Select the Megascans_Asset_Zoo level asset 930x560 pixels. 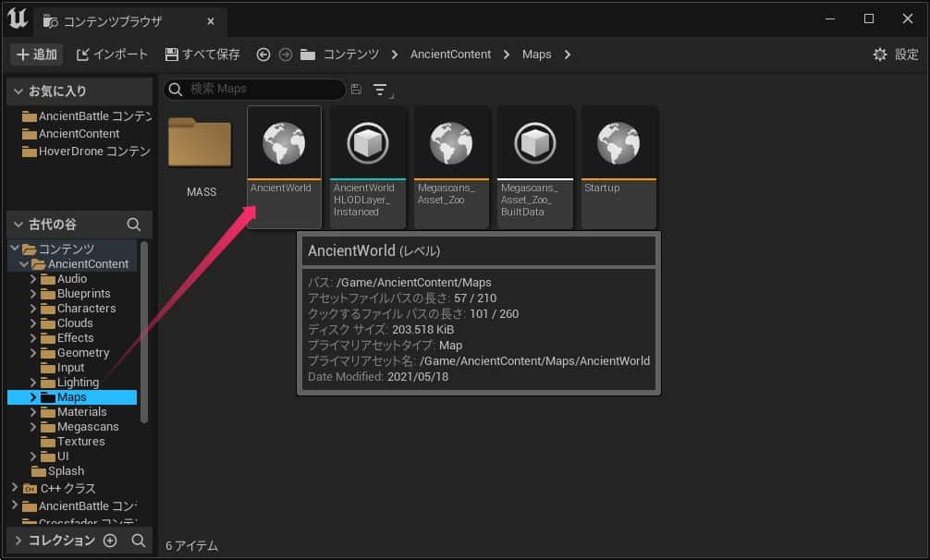point(451,167)
